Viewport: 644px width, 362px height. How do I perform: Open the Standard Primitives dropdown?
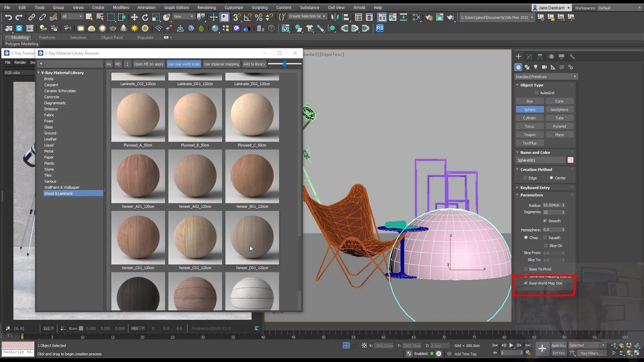coord(545,77)
